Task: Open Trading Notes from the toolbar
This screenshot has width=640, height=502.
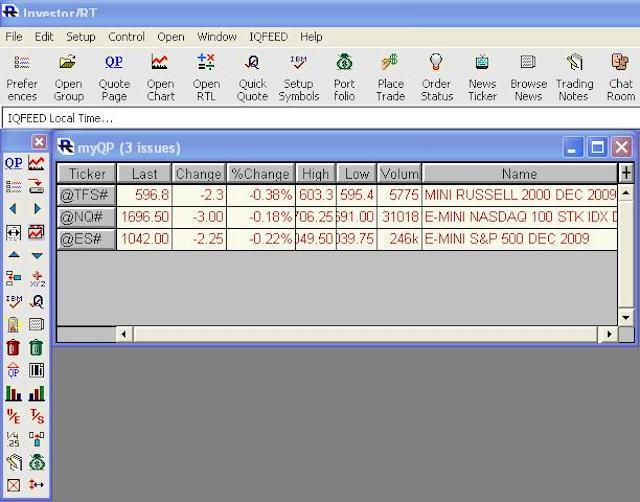Action: 574,78
